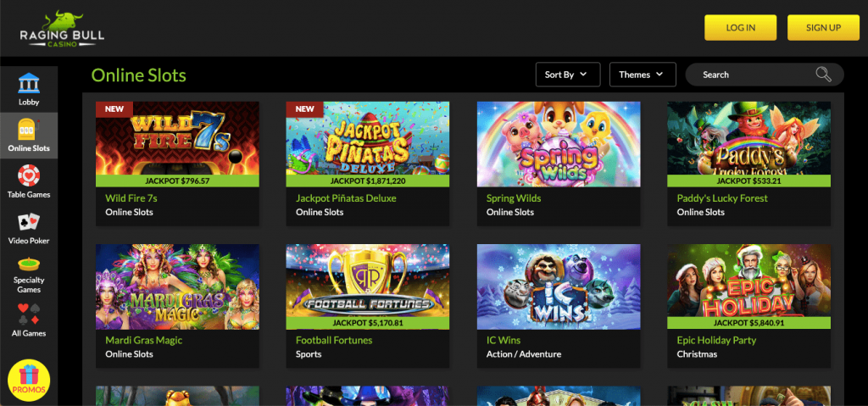Click the Christmas category under Epic Holiday Party
This screenshot has height=406, width=868.
pyautogui.click(x=697, y=354)
